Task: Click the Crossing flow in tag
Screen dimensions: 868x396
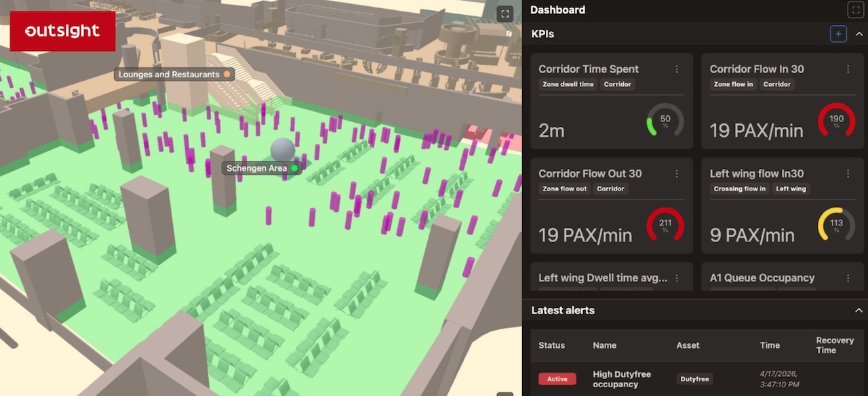Action: click(739, 189)
